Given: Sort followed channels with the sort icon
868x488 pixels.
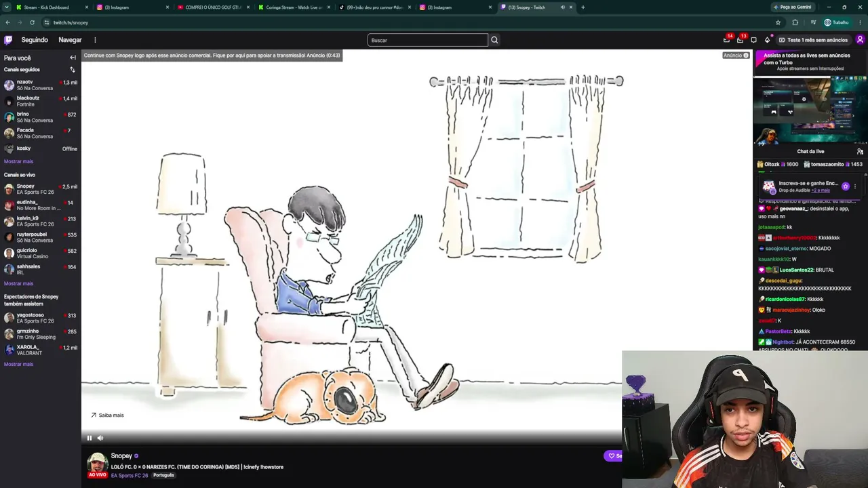Looking at the screenshot, I should [73, 70].
